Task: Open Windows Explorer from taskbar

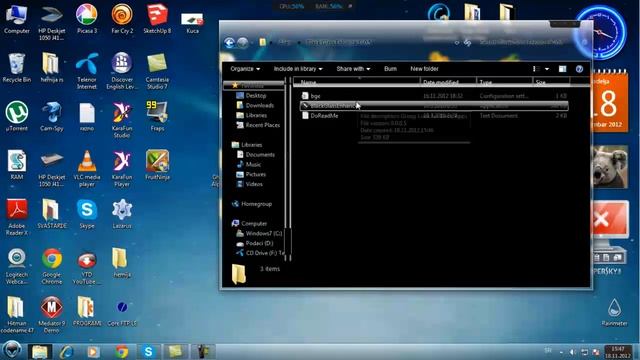Action: click(40, 351)
